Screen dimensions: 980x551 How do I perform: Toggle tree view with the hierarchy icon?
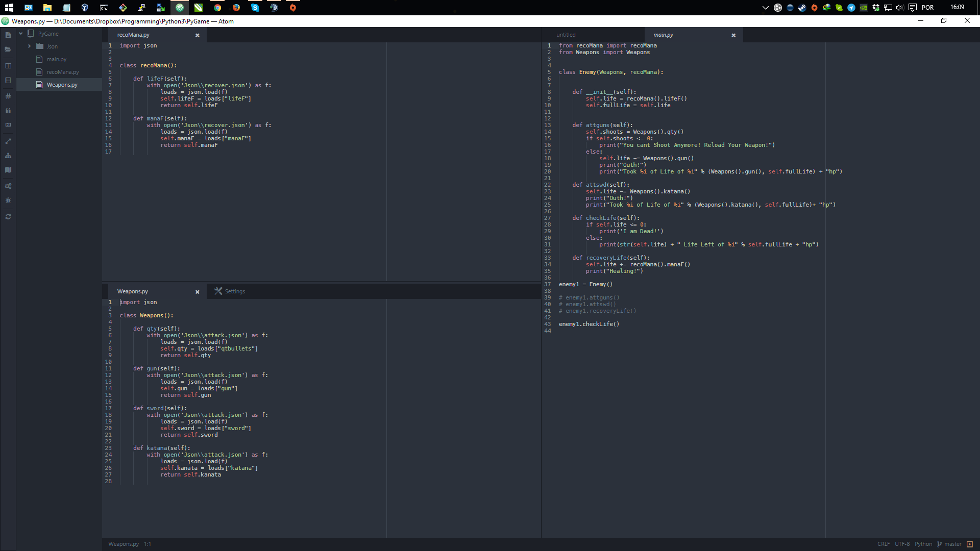click(x=8, y=156)
